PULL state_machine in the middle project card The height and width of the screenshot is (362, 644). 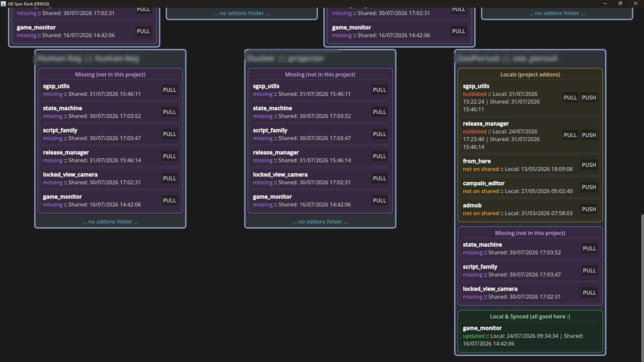pos(379,112)
